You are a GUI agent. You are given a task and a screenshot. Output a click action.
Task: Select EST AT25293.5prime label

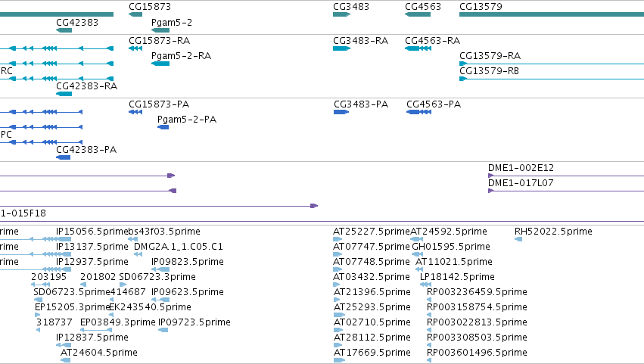372,307
